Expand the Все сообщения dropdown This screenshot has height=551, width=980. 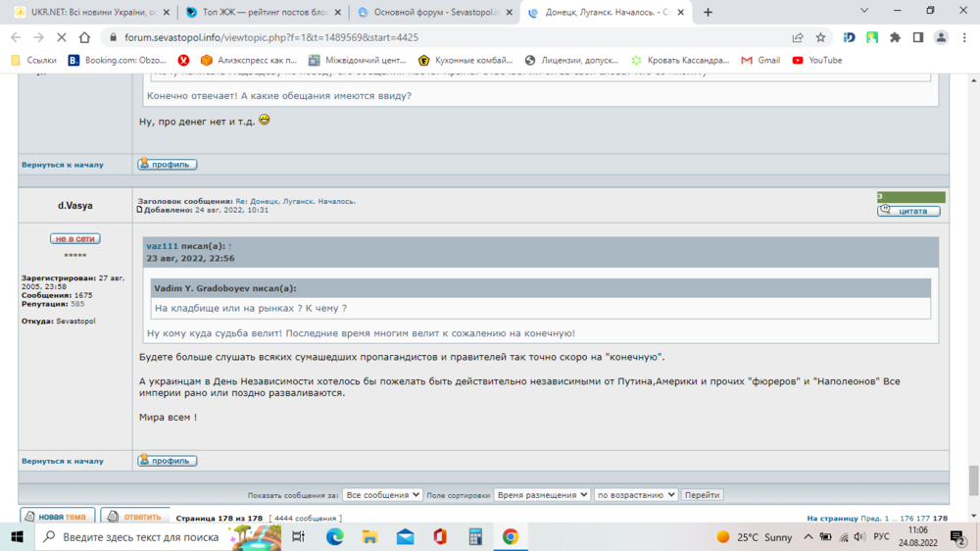pos(382,495)
